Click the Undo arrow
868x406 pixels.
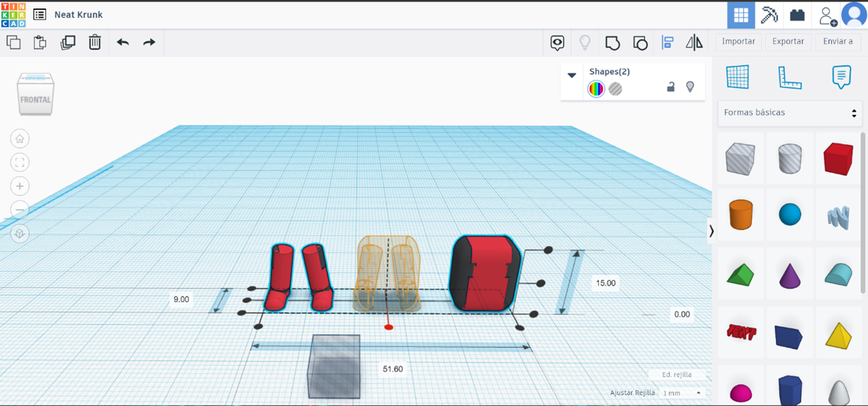point(122,42)
